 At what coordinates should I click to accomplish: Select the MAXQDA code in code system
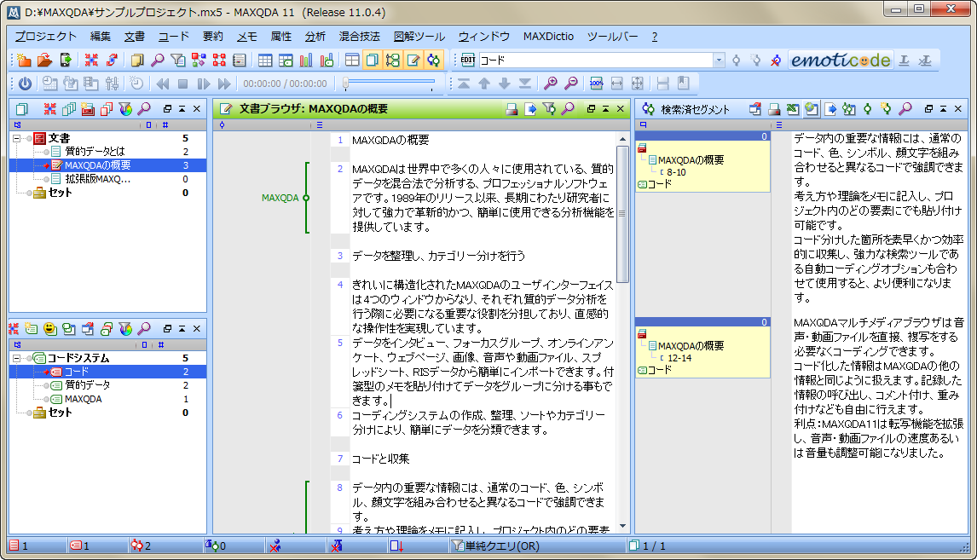coord(83,399)
